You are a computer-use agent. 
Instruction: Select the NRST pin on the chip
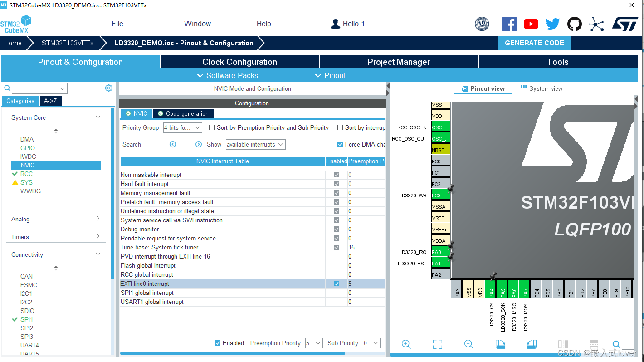tap(441, 150)
